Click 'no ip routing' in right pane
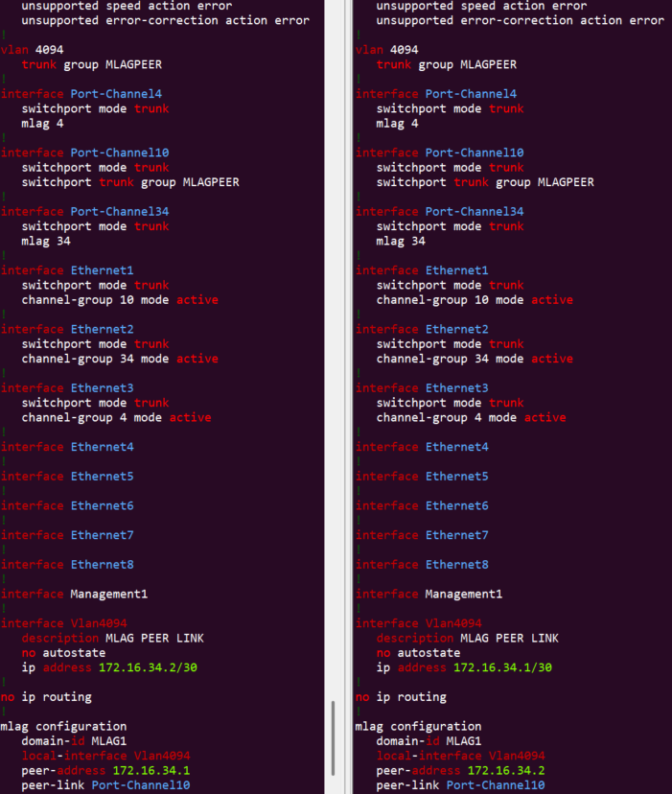Image resolution: width=672 pixels, height=794 pixels. pyautogui.click(x=401, y=697)
